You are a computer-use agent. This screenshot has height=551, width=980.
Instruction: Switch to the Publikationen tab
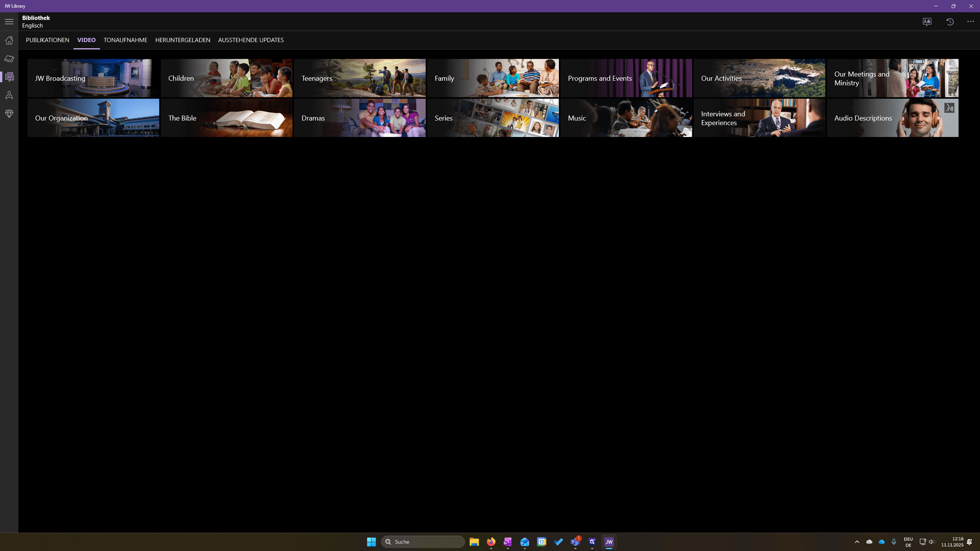point(47,40)
